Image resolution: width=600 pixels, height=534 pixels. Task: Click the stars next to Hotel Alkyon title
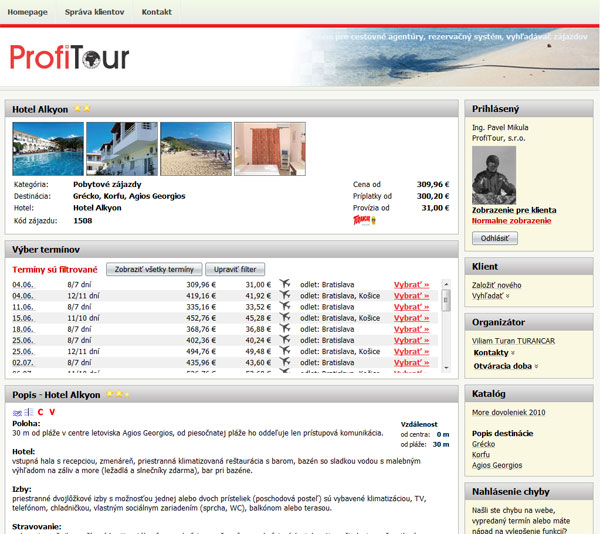(82, 109)
